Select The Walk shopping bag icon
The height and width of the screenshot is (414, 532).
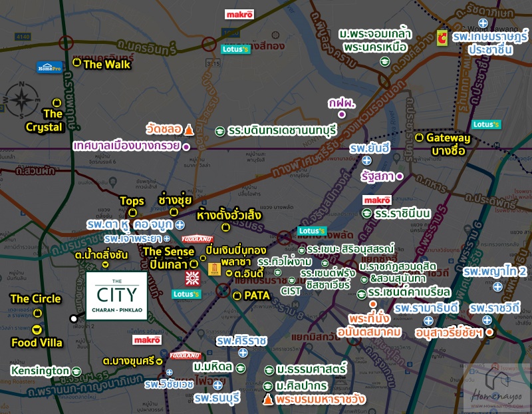click(x=76, y=63)
